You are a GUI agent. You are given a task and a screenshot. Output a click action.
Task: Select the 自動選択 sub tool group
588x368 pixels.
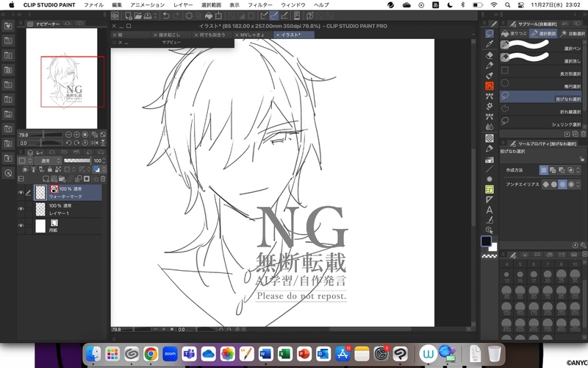pyautogui.click(x=573, y=33)
